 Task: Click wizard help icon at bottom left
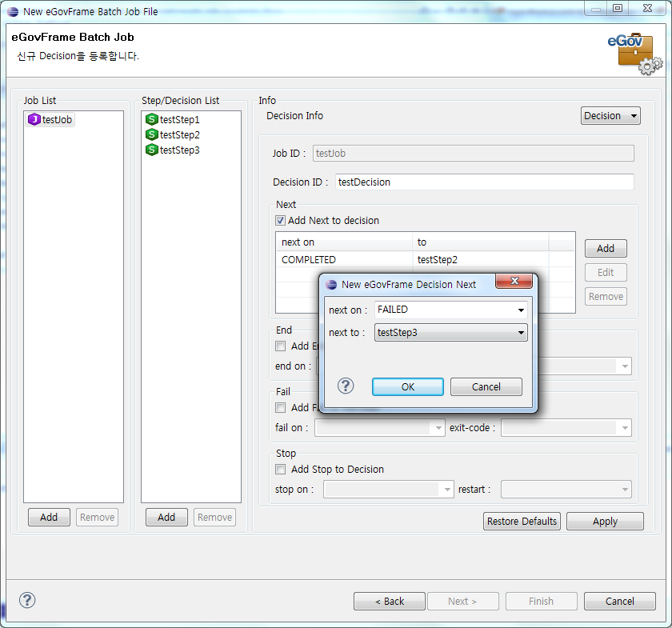pyautogui.click(x=27, y=600)
